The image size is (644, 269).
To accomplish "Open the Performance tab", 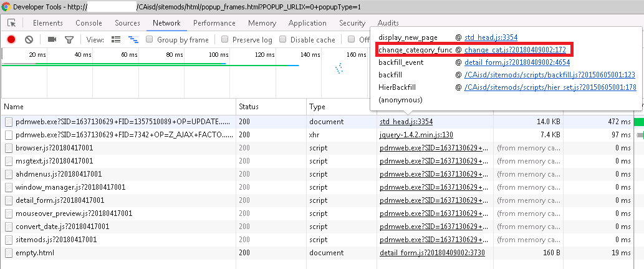I will pyautogui.click(x=214, y=23).
